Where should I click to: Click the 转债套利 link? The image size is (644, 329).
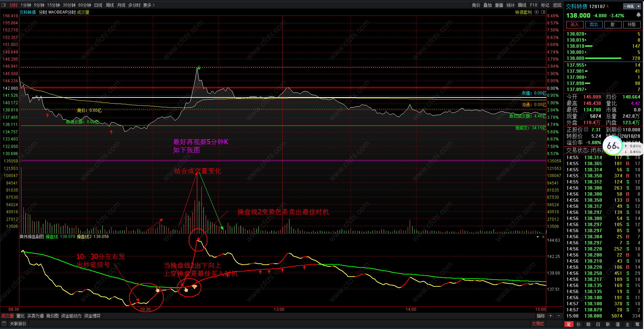523,12
